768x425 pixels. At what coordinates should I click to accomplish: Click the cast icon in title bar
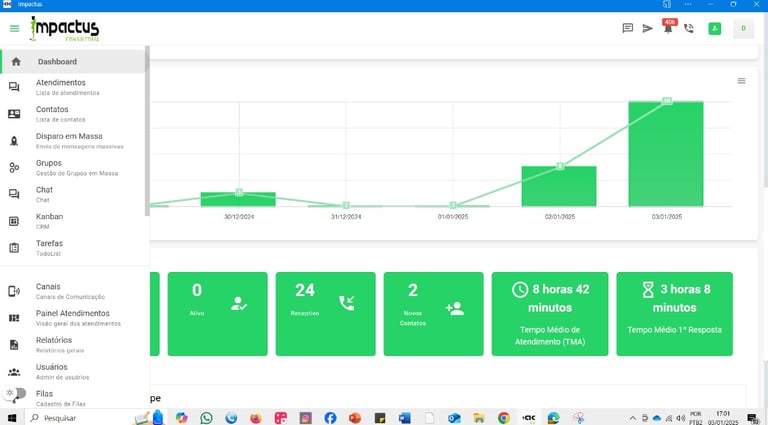pos(667,4)
